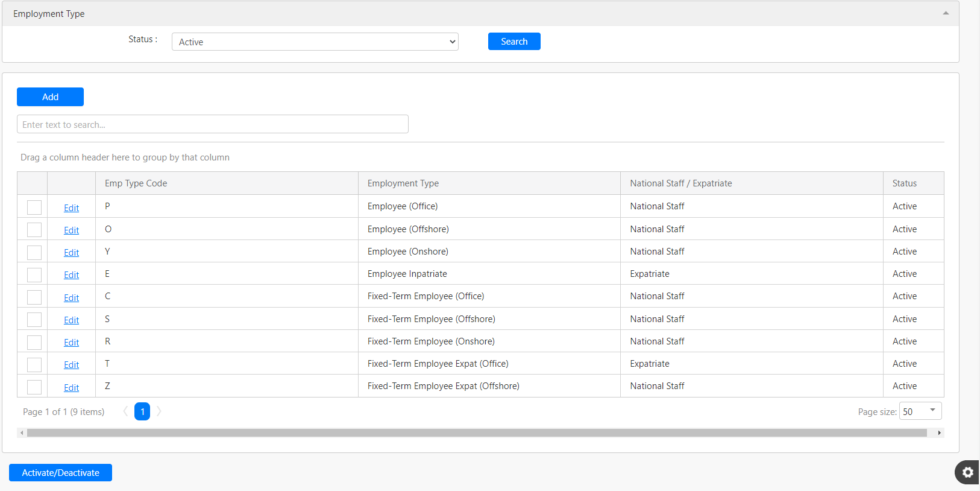
Task: Edit the row with code C
Action: point(71,298)
